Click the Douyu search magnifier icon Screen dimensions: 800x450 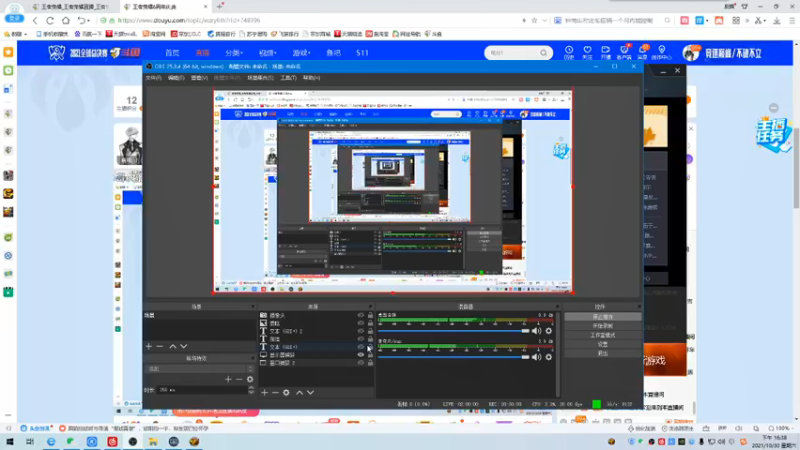[x=543, y=53]
